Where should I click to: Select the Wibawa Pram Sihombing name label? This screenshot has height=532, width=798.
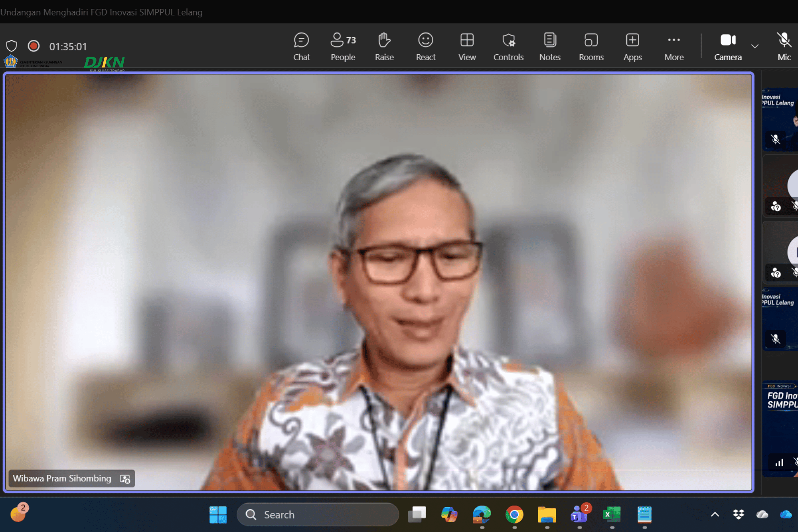pyautogui.click(x=62, y=478)
